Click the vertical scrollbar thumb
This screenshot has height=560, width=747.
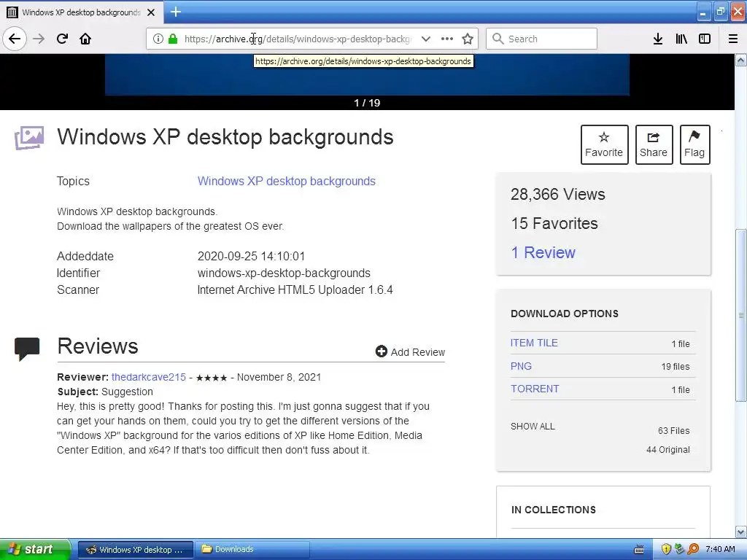tap(741, 315)
